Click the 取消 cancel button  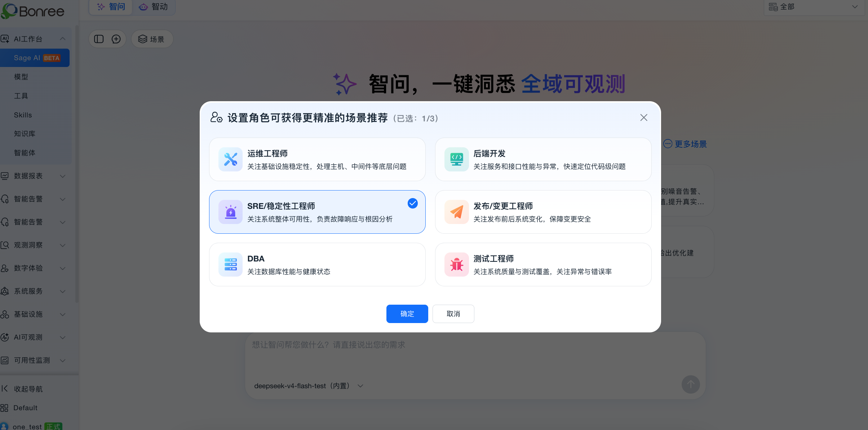(x=453, y=314)
